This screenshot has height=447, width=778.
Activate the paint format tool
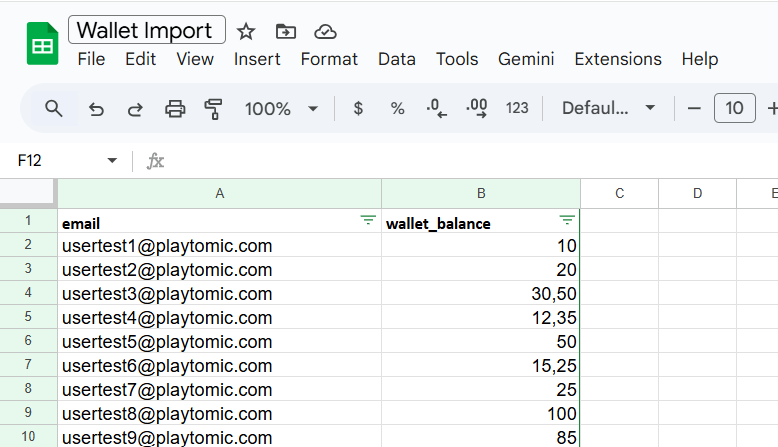[x=213, y=109]
